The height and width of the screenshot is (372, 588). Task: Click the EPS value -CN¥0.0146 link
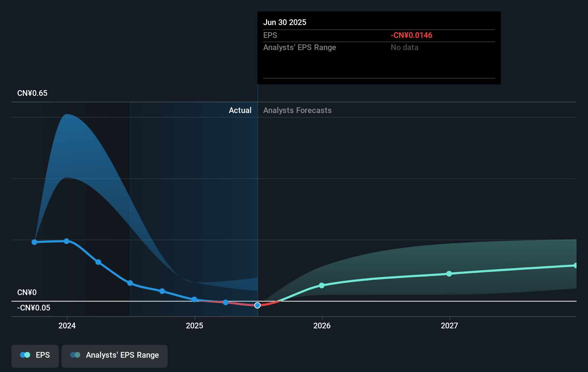[x=411, y=35]
